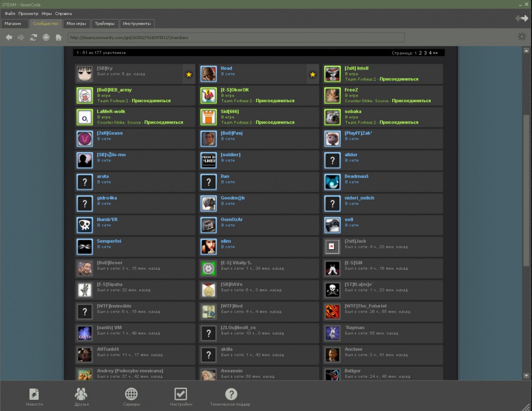Click the large switch-view arrows icon
Viewport: 532px width, 411px height.
pos(522,18)
